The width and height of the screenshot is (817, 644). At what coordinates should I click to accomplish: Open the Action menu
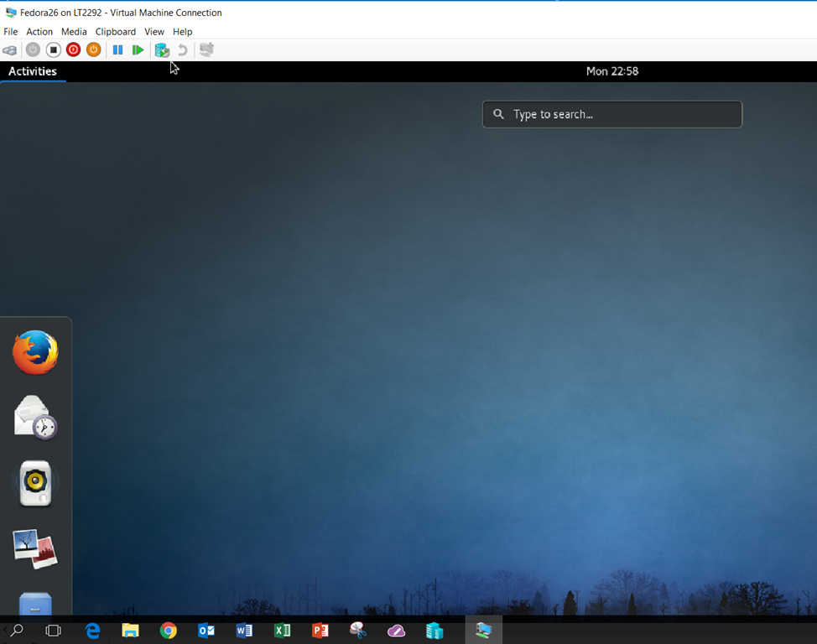39,32
